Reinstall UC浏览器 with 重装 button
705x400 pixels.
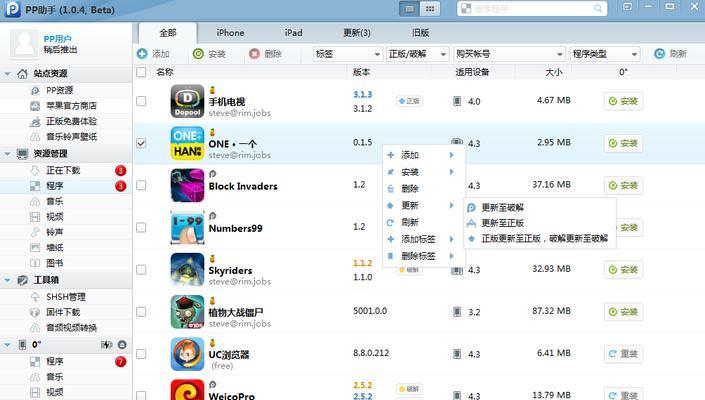pos(623,354)
